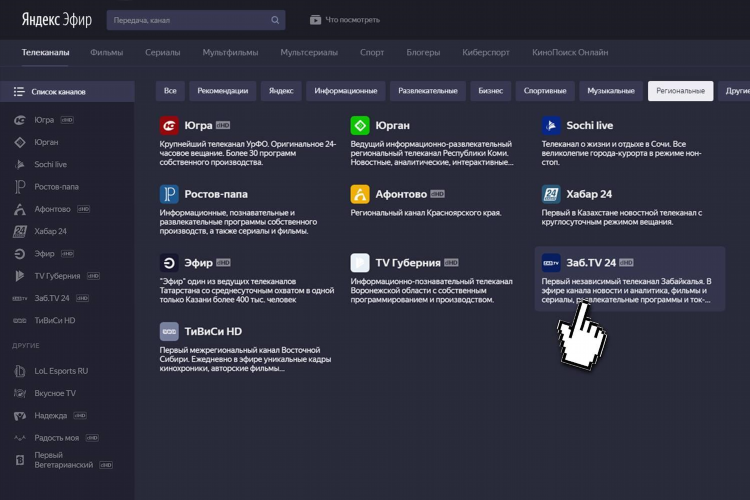Viewport: 750px width, 500px height.
Task: Select the Информационные filter
Action: pos(346,91)
